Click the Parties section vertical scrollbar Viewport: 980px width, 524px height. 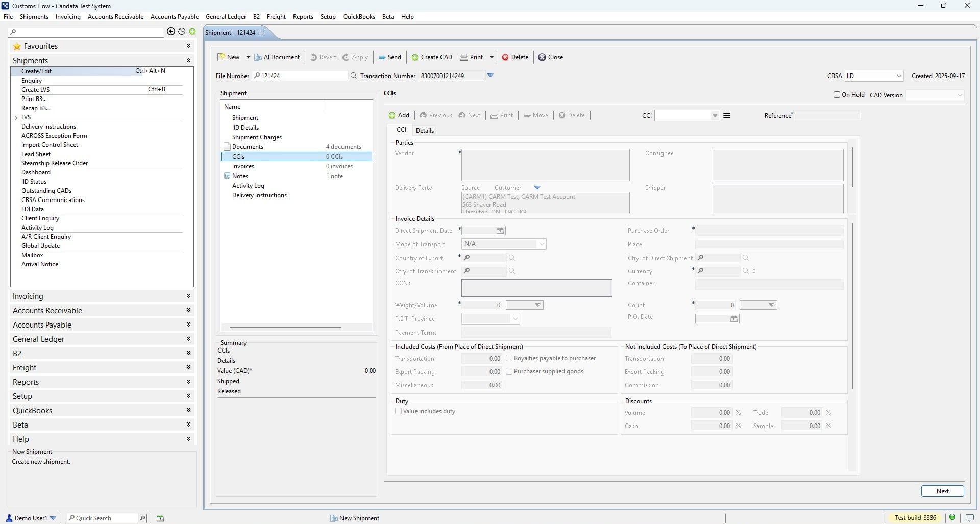(x=852, y=167)
